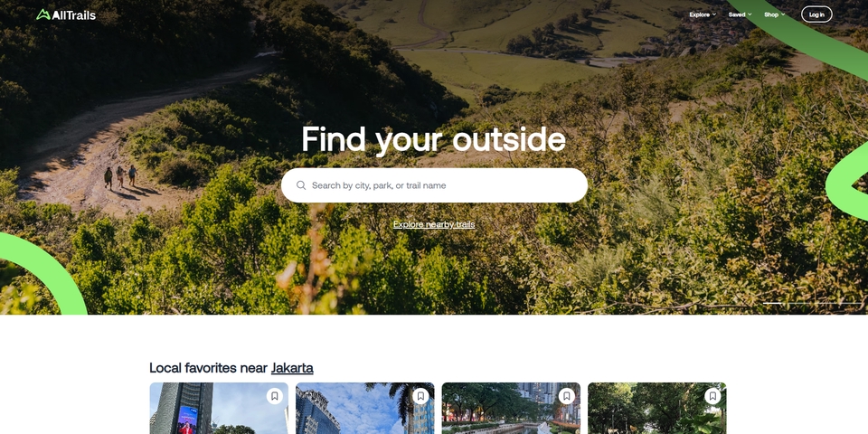Bookmark the first trail card
The height and width of the screenshot is (434, 868).
275,396
